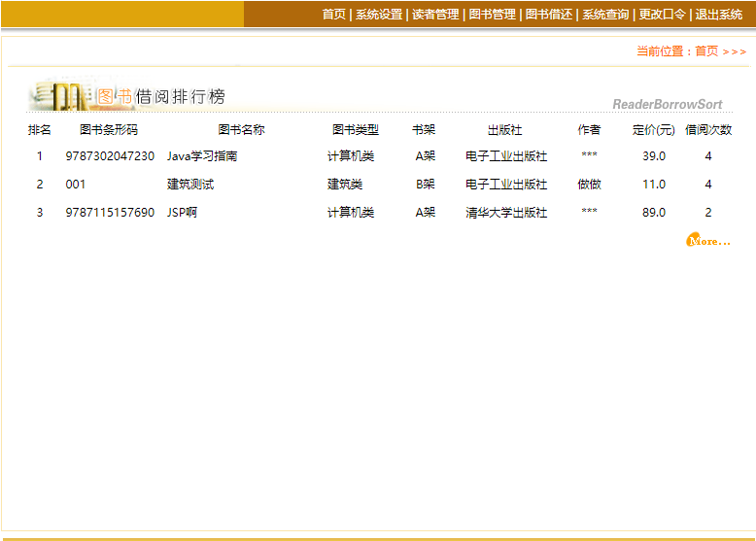
Task: Open the 图书借还 menu
Action: pyautogui.click(x=549, y=15)
